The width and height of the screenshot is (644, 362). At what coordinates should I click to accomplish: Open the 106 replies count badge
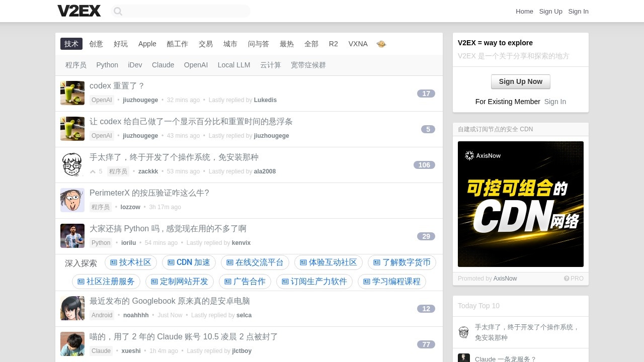coord(424,165)
